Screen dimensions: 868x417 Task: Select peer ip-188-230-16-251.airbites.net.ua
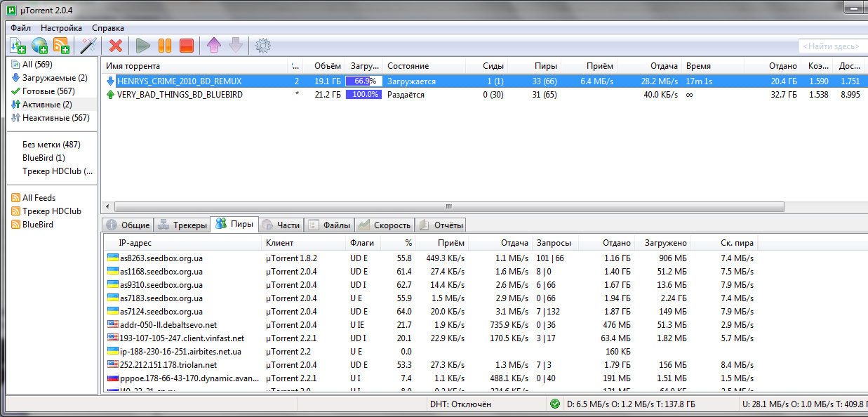(431, 352)
